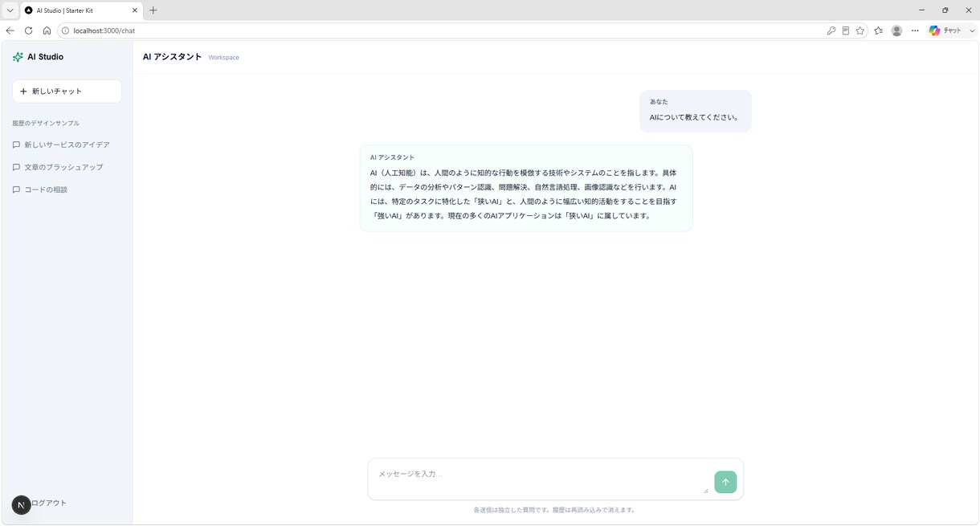Open reader view icon in address bar
The image size is (980, 526).
(845, 31)
